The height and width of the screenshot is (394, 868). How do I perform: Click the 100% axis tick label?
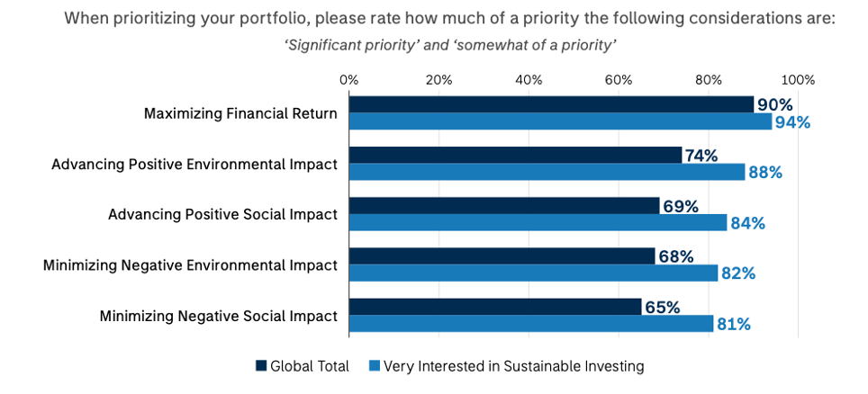798,80
